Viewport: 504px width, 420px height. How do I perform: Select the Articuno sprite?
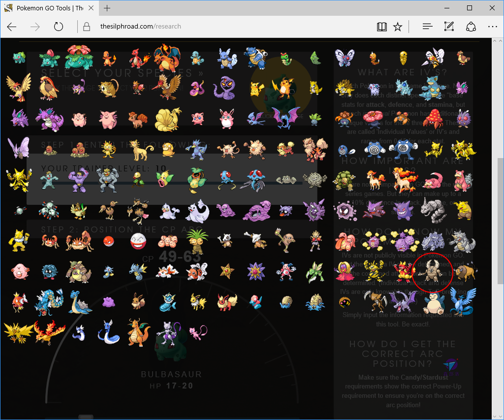(462, 302)
